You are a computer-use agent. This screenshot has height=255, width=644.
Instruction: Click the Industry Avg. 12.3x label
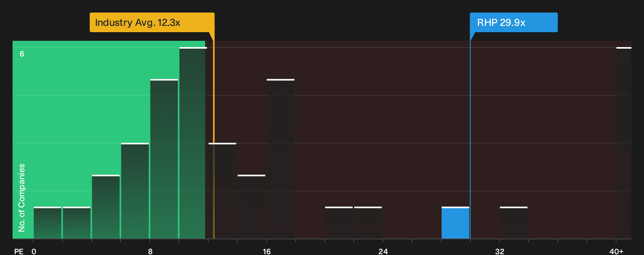click(x=152, y=22)
